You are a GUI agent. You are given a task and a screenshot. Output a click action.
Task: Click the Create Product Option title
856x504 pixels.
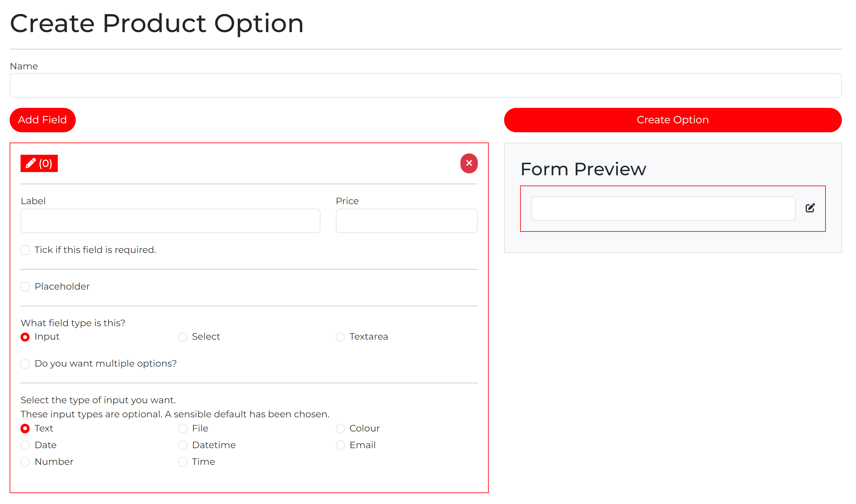[157, 24]
